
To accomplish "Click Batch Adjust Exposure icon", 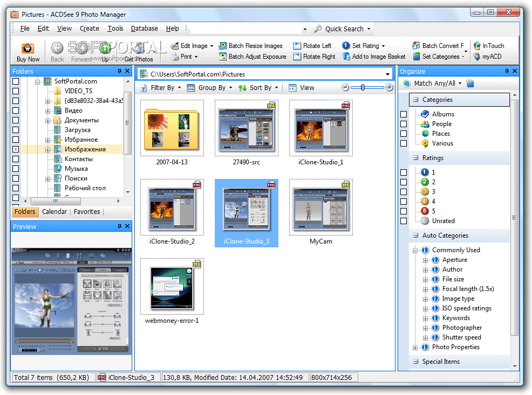I will tap(223, 57).
